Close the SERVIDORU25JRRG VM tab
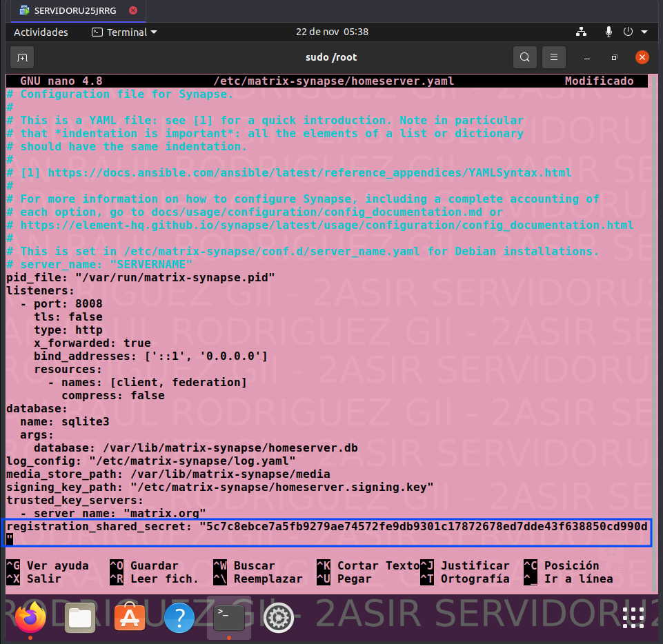The height and width of the screenshot is (644, 663). (x=133, y=10)
